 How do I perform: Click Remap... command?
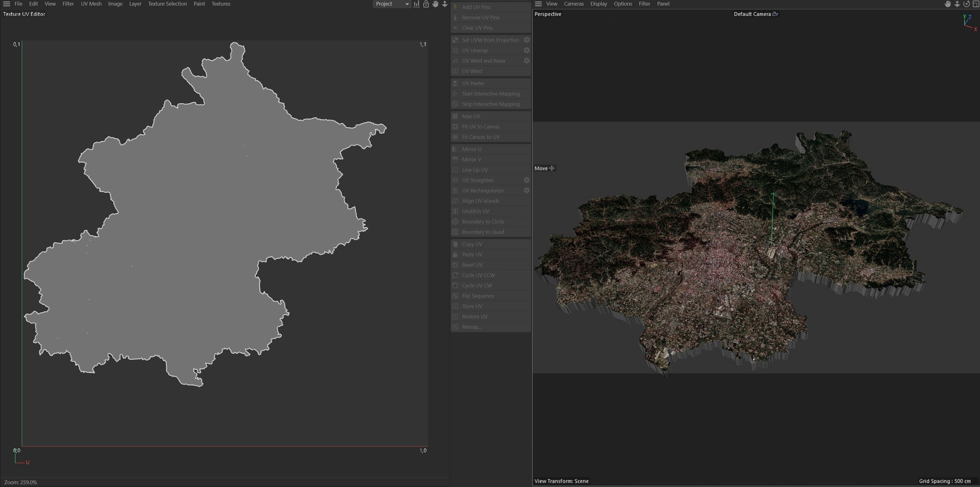pyautogui.click(x=491, y=327)
